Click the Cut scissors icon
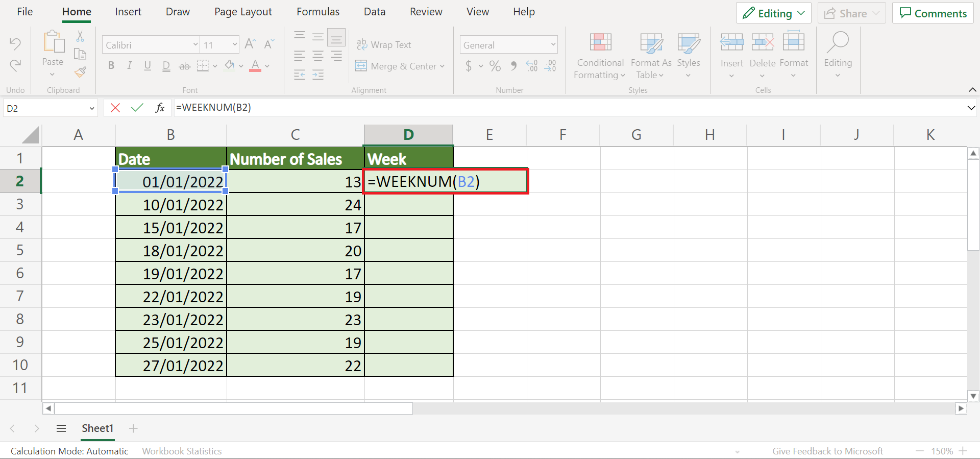Screen dimensions: 980x459 (80, 36)
